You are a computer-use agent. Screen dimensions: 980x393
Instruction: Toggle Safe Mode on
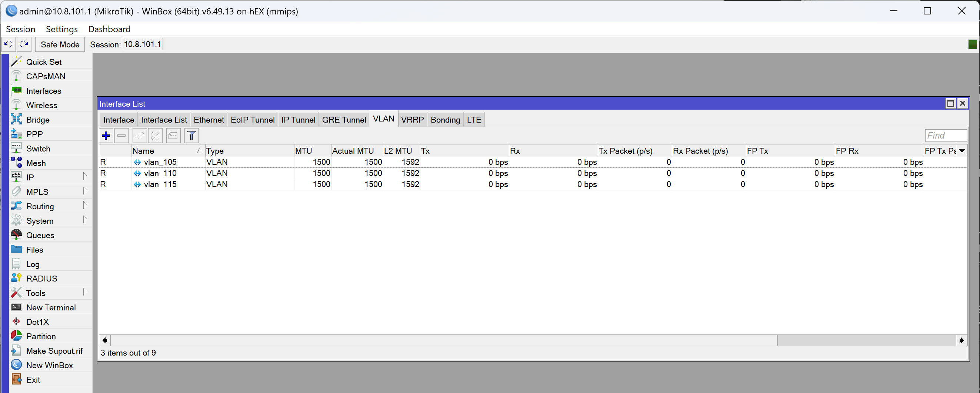pos(59,44)
